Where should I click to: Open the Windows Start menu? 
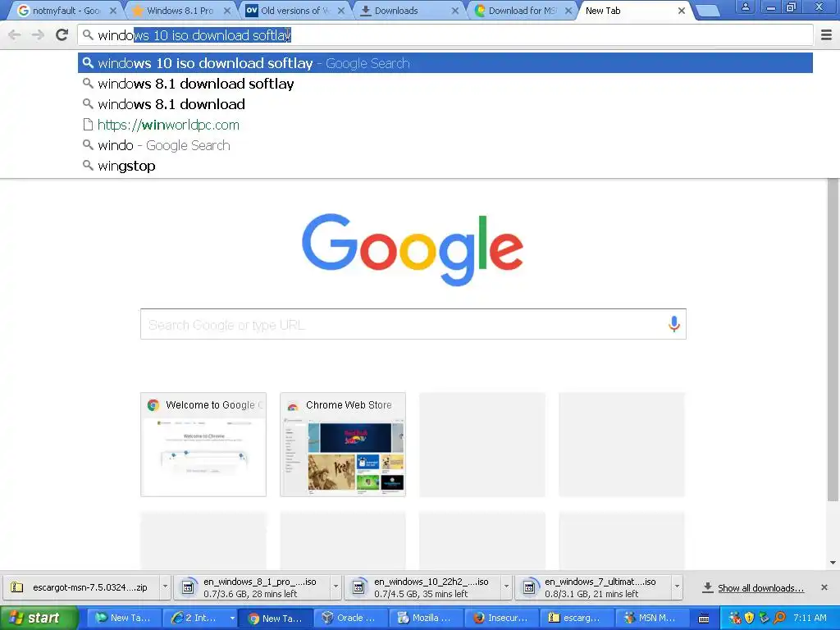coord(39,619)
